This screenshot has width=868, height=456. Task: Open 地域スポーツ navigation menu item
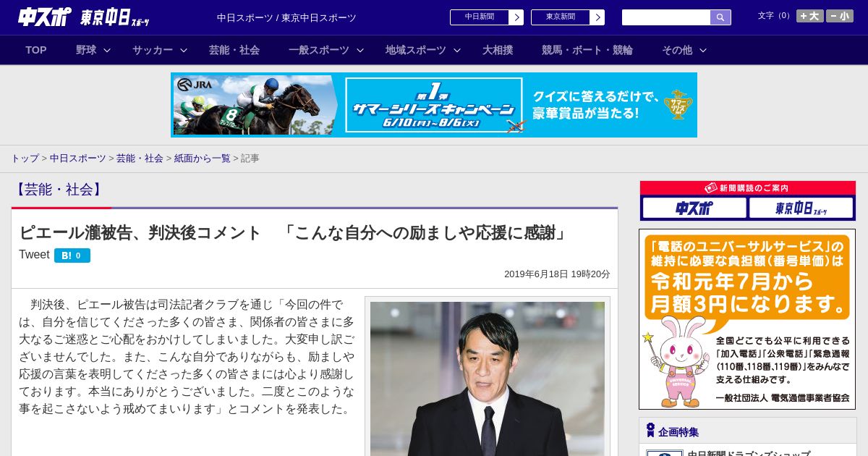(416, 50)
